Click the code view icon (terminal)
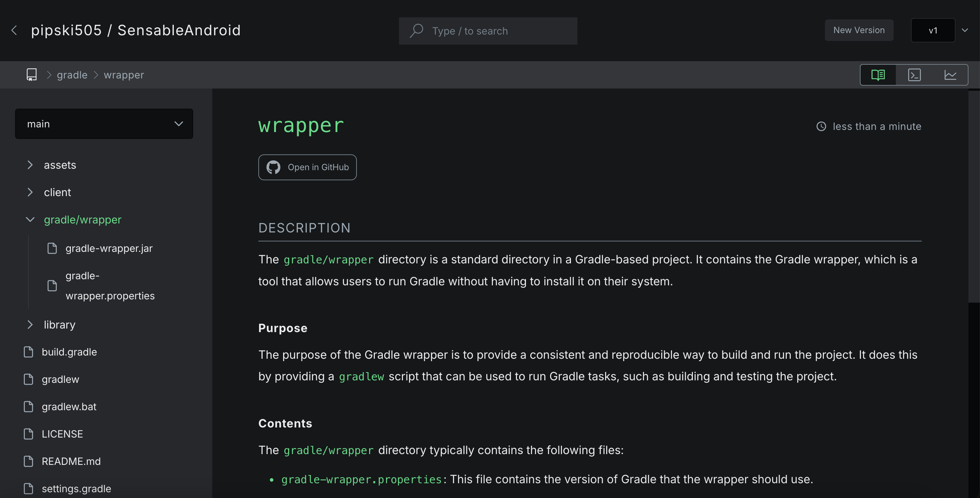Image resolution: width=980 pixels, height=498 pixels. (915, 74)
